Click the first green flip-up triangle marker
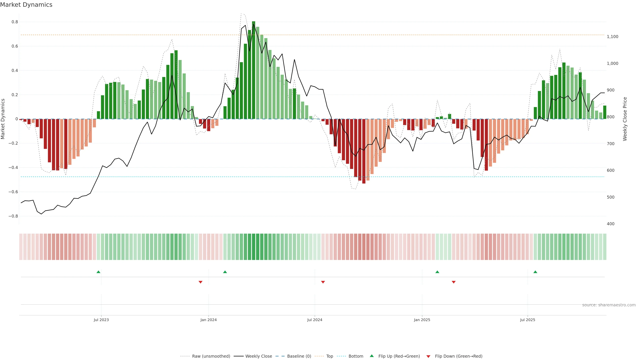 [98, 272]
